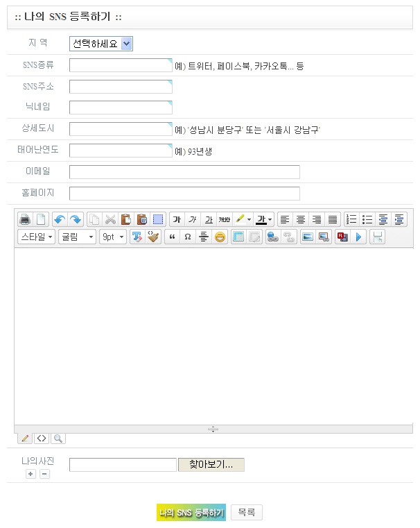Click the 태어난연도 input field
The width and height of the screenshot is (420, 528).
(x=121, y=151)
